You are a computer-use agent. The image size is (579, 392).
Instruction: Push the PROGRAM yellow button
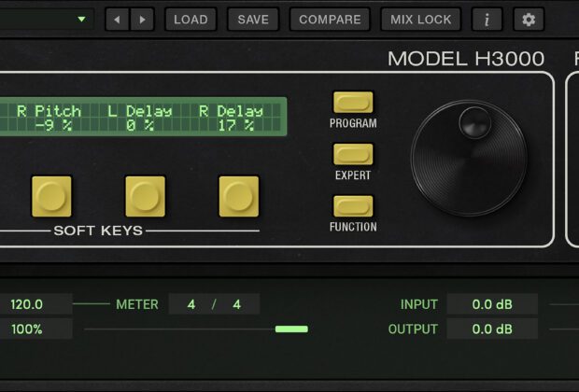pos(353,103)
